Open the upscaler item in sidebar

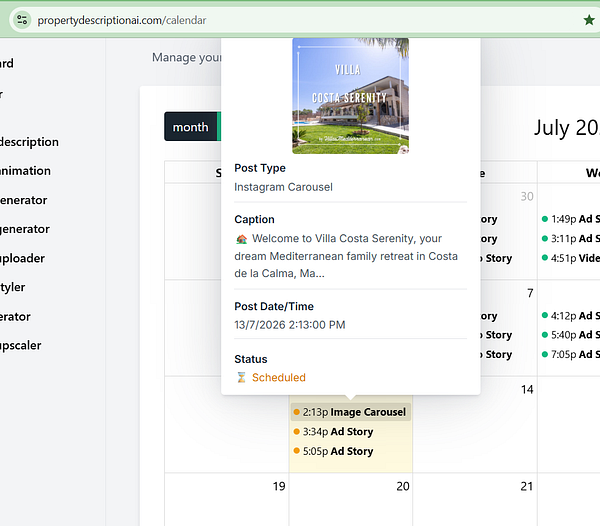coord(21,345)
